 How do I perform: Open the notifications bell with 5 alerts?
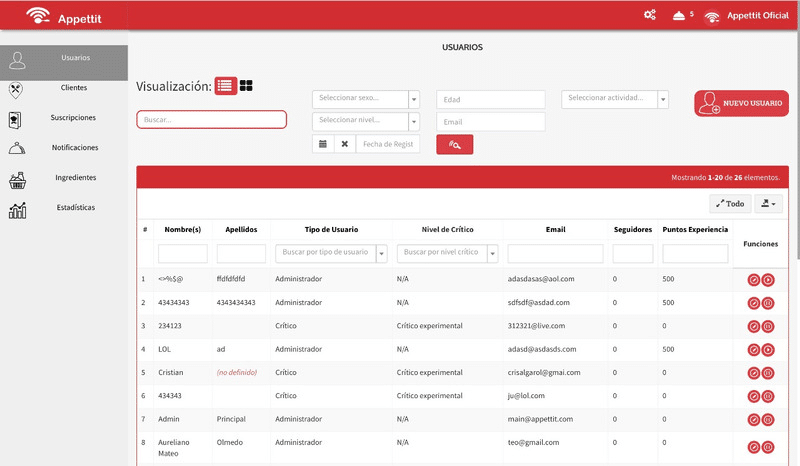pos(679,15)
